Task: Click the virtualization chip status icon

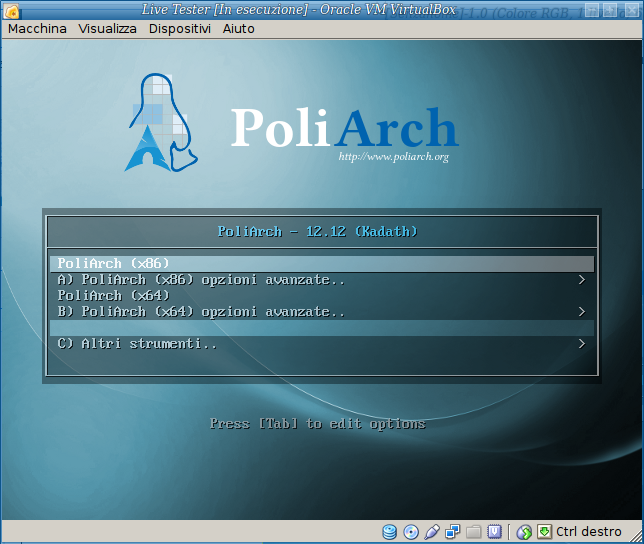Action: (494, 532)
